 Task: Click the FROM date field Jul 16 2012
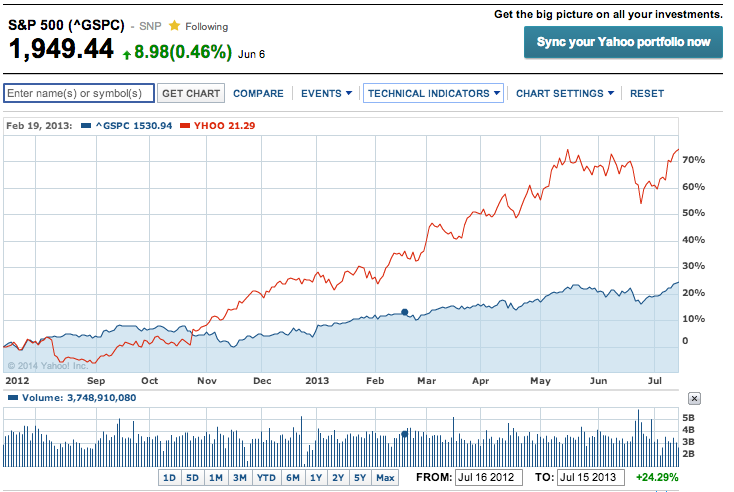(x=489, y=477)
